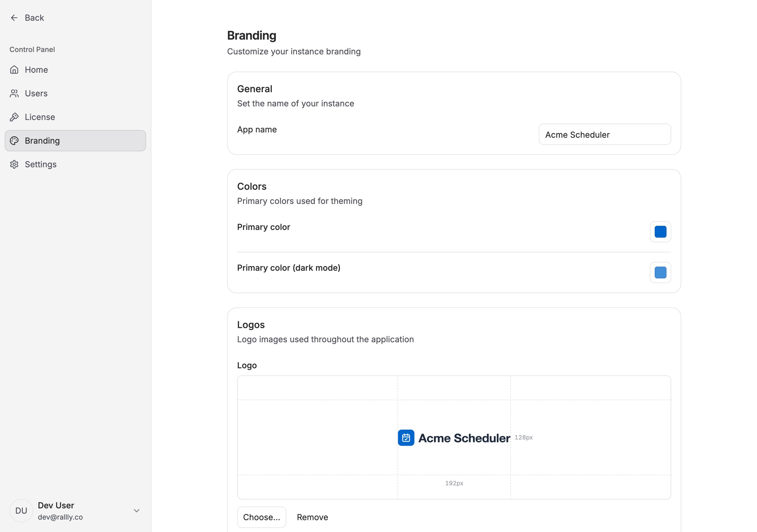Click the License key icon
The width and height of the screenshot is (757, 532).
click(x=14, y=117)
